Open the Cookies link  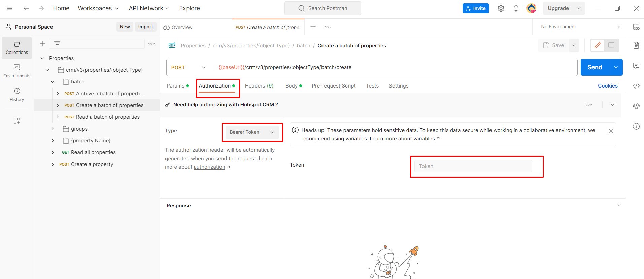pyautogui.click(x=607, y=86)
